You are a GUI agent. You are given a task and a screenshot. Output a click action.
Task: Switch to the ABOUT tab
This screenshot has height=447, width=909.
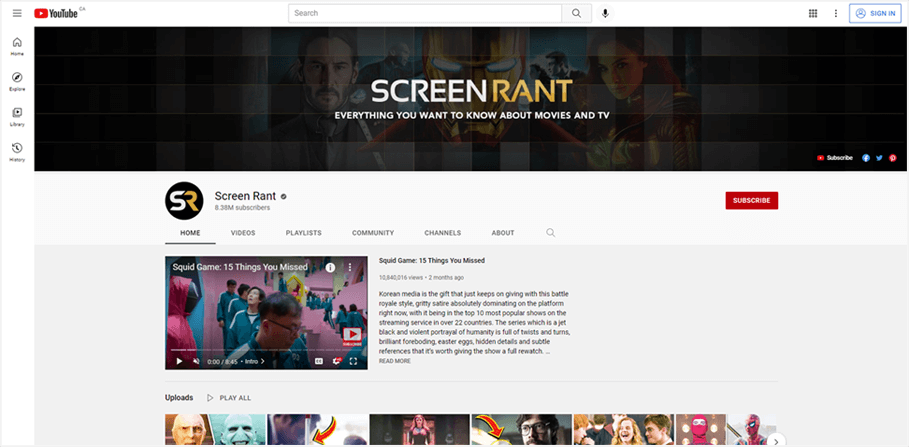click(x=503, y=232)
